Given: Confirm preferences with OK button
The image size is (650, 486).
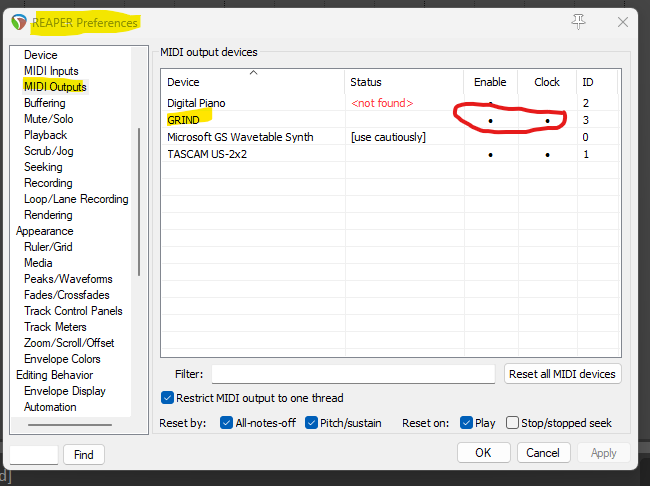Looking at the screenshot, I should point(483,452).
